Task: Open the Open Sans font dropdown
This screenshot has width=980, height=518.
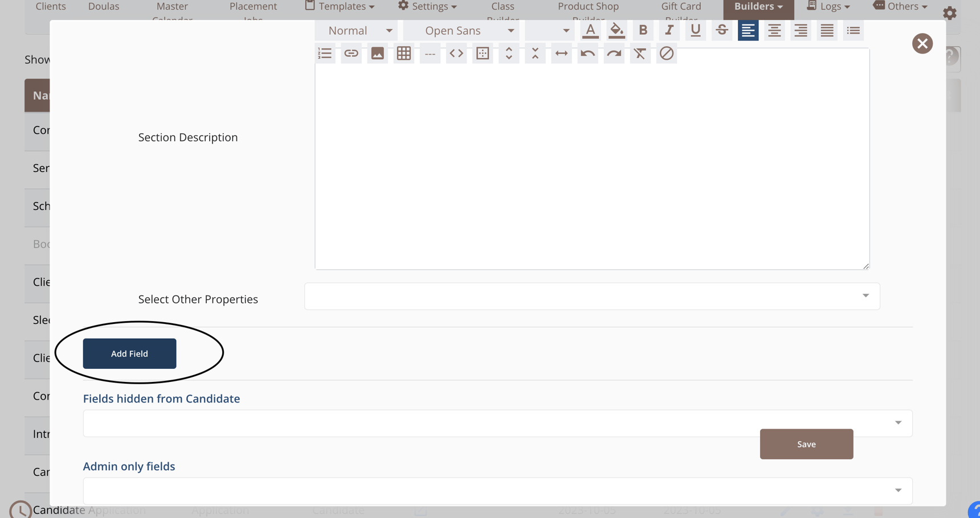Action: (462, 30)
